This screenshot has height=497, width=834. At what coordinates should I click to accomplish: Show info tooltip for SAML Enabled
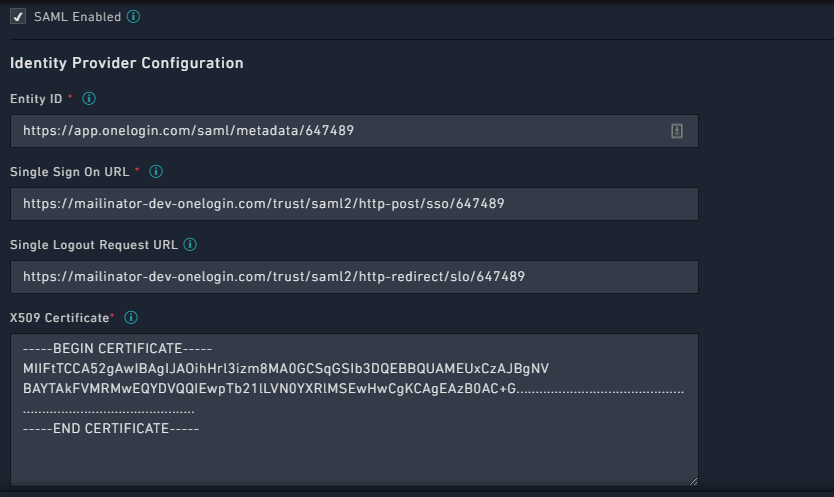pos(134,17)
